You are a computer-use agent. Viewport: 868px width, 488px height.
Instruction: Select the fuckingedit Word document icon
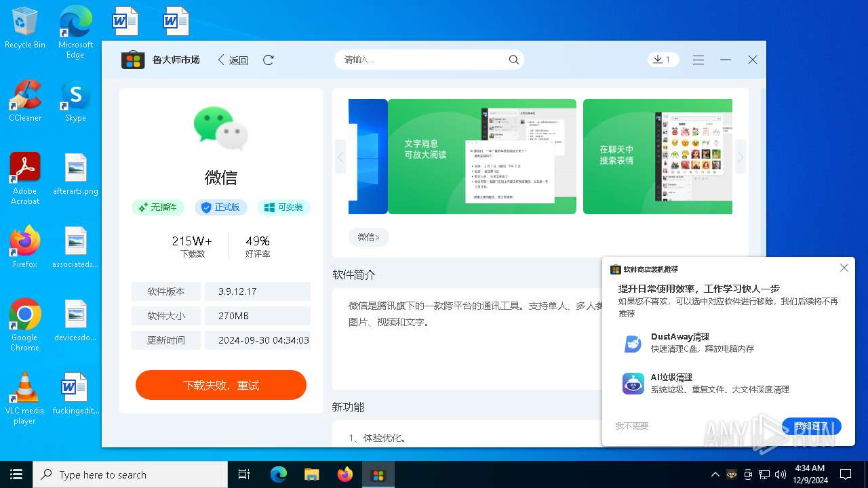(74, 387)
